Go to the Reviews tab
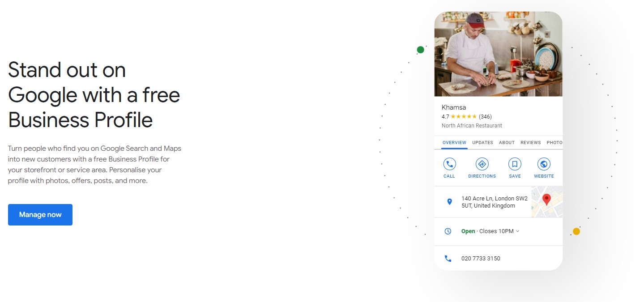This screenshot has height=302, width=644. (530, 143)
